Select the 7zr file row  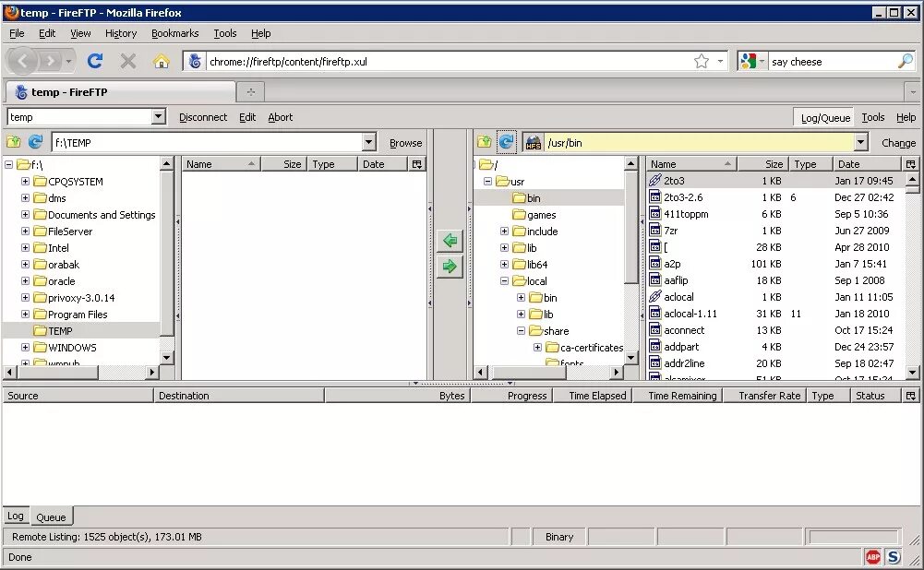coord(775,231)
